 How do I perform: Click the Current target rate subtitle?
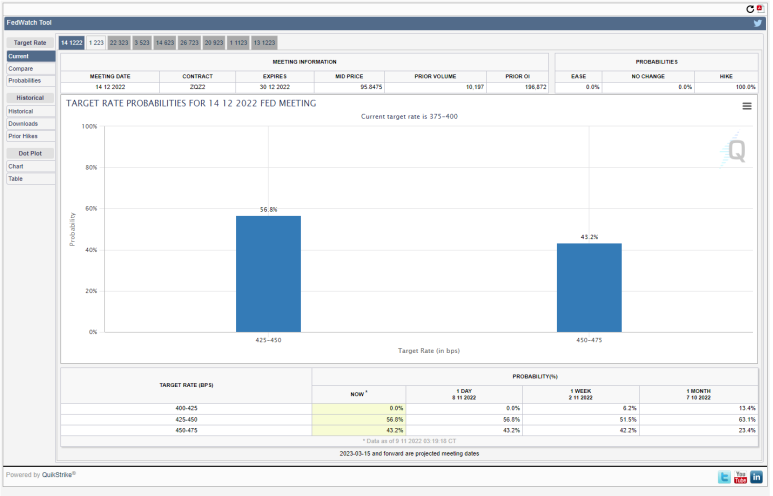(409, 117)
